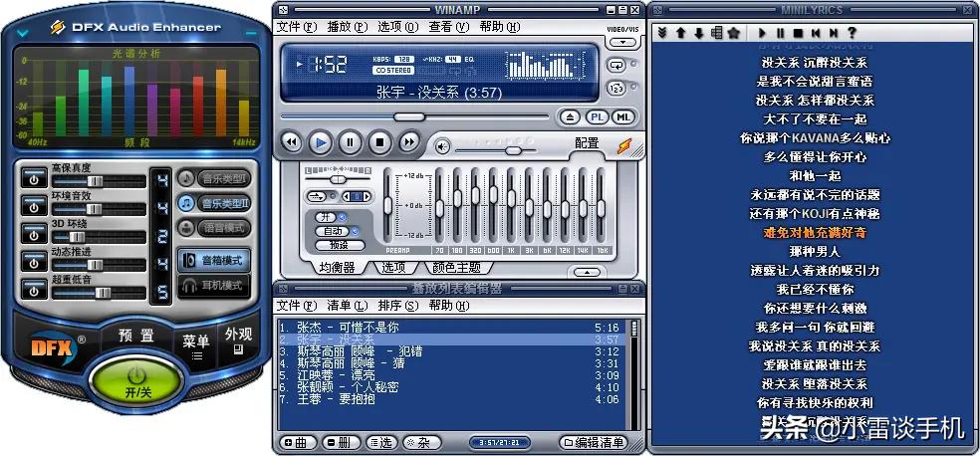This screenshot has width=980, height=456.
Task: Open DFX 预置 presets button
Action: point(136,336)
